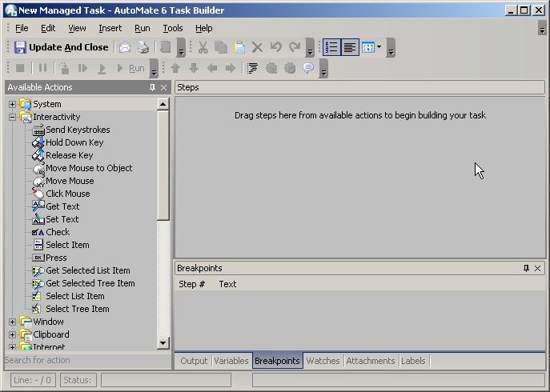This screenshot has height=392, width=550.
Task: Click the send email envelope icon
Action: pos(125,47)
